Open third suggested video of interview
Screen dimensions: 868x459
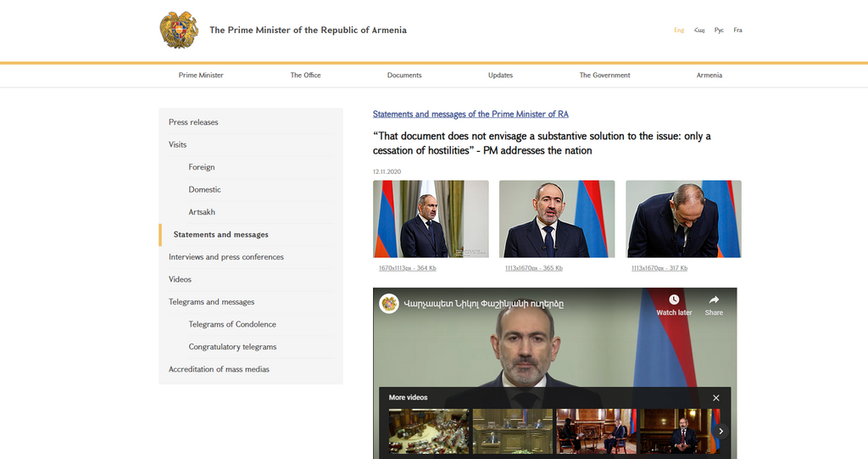[x=596, y=431]
